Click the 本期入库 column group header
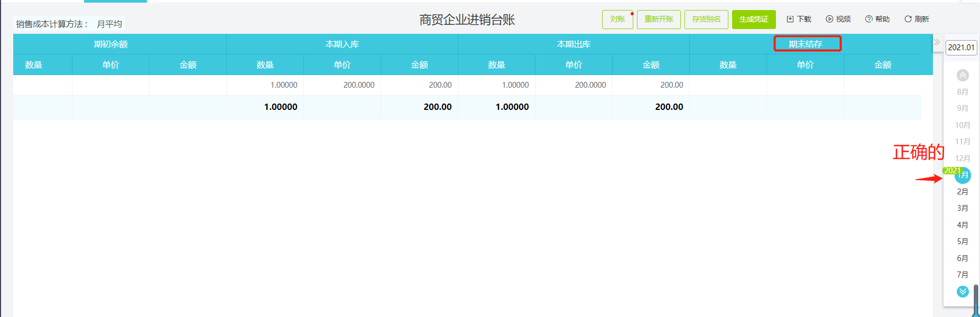 pos(342,44)
